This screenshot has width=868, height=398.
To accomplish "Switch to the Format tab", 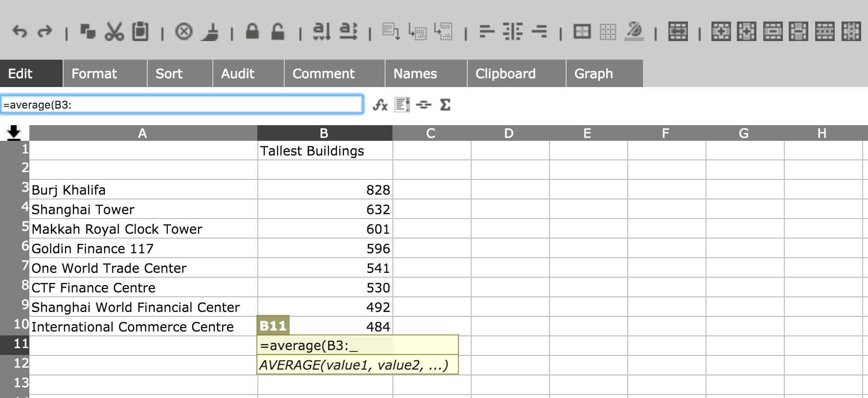I will (x=94, y=73).
